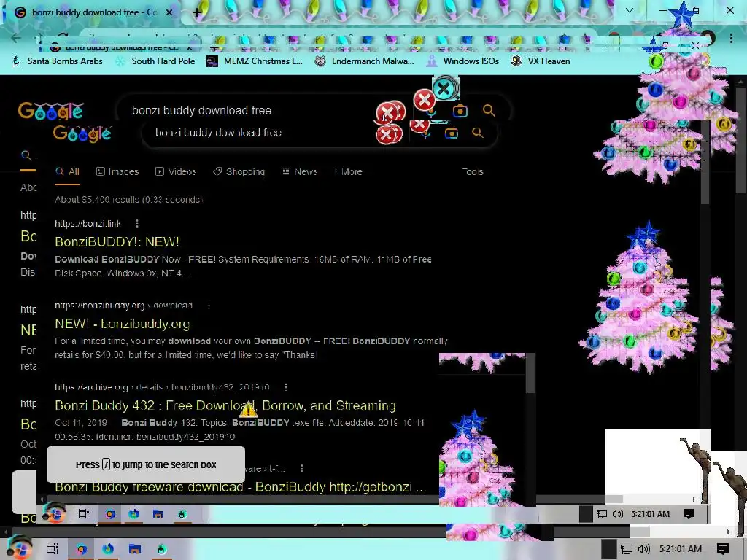Viewport: 747px width, 560px height.
Task: Click Chrome icon on bottom taskbar
Action: coord(82,549)
